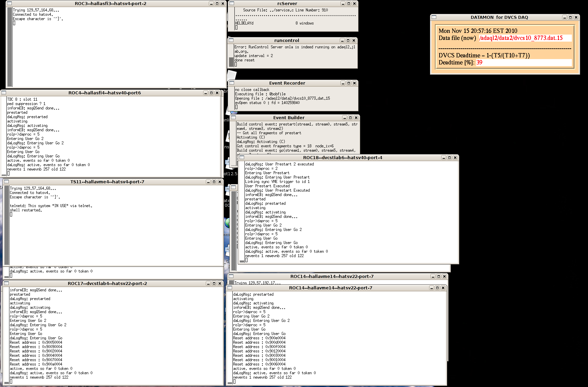Focus the Event Recorder title bar
The width and height of the screenshot is (588, 387).
[x=287, y=83]
